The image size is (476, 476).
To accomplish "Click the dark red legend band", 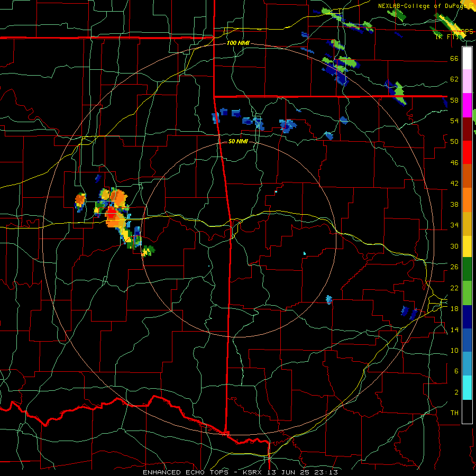I will pos(467,129).
